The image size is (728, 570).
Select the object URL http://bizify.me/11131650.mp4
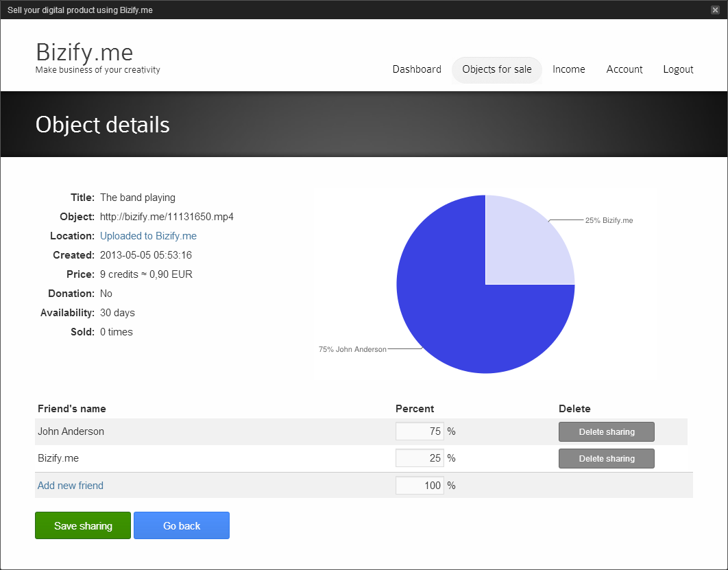click(x=167, y=217)
